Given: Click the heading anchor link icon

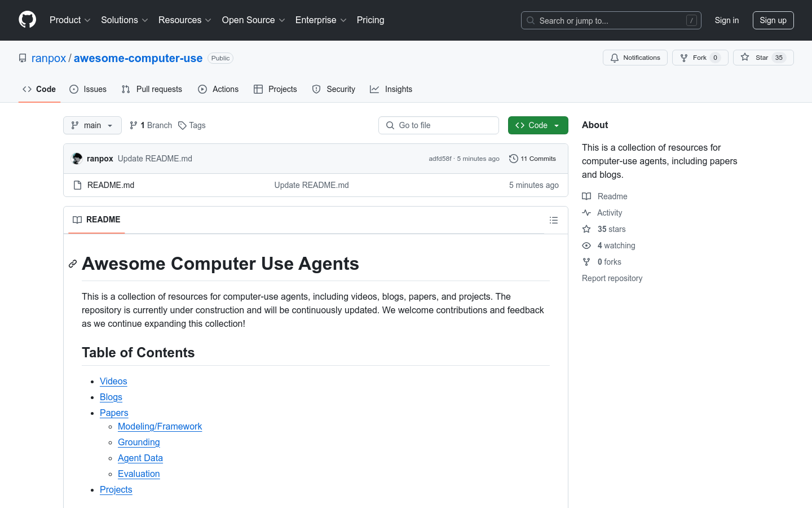Looking at the screenshot, I should [x=73, y=264].
